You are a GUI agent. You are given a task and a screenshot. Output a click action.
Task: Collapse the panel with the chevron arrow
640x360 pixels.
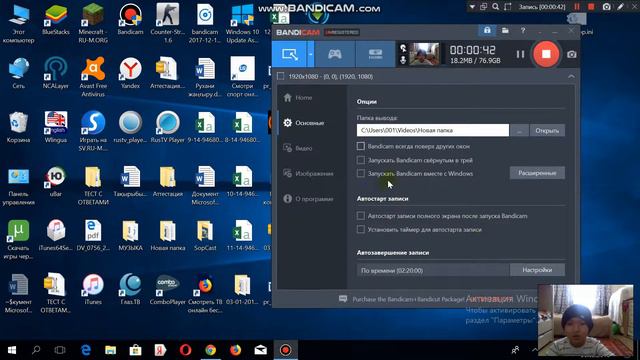pos(571,76)
